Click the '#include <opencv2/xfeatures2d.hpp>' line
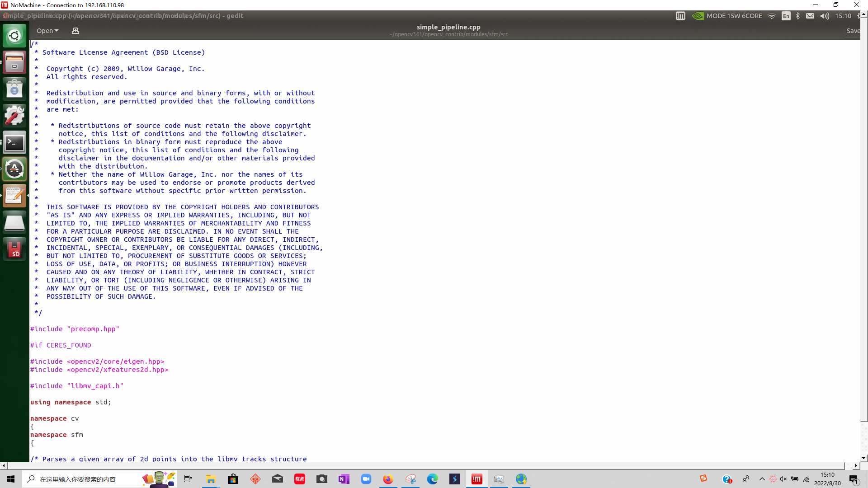Viewport: 868px width, 488px height. [99, 370]
